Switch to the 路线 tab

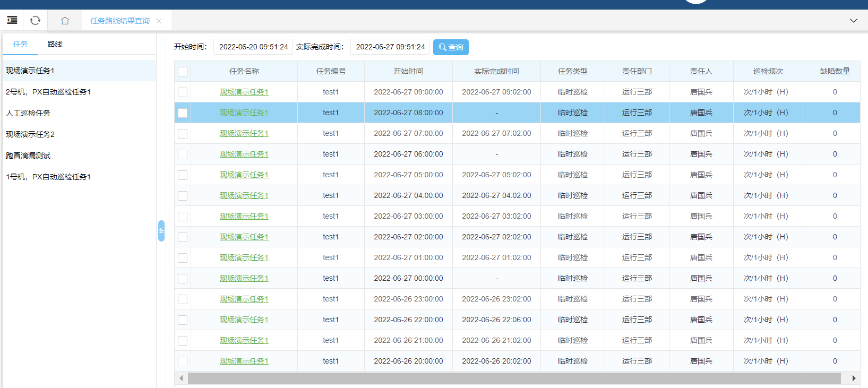55,44
